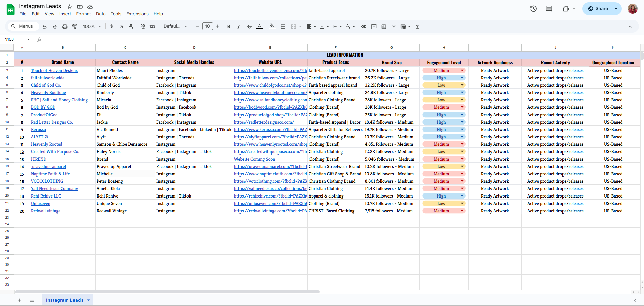Click the font size field showing 10
644x306 pixels.
coord(208,26)
